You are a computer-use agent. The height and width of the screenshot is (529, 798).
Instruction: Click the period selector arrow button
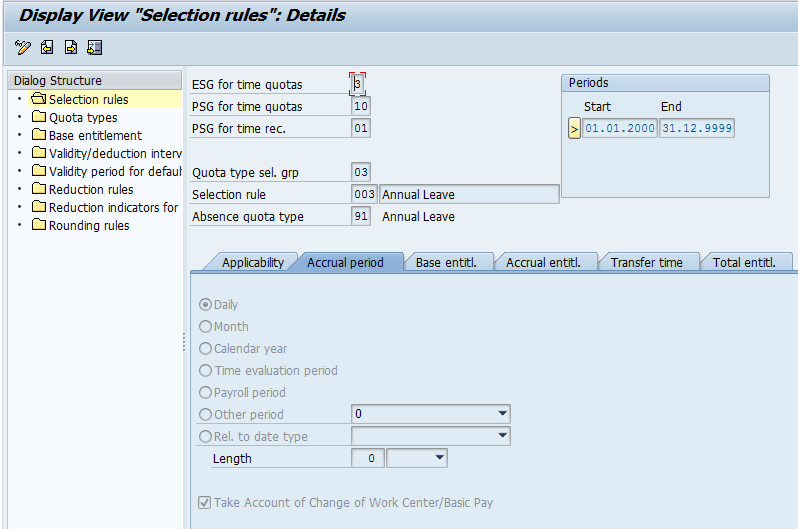574,128
